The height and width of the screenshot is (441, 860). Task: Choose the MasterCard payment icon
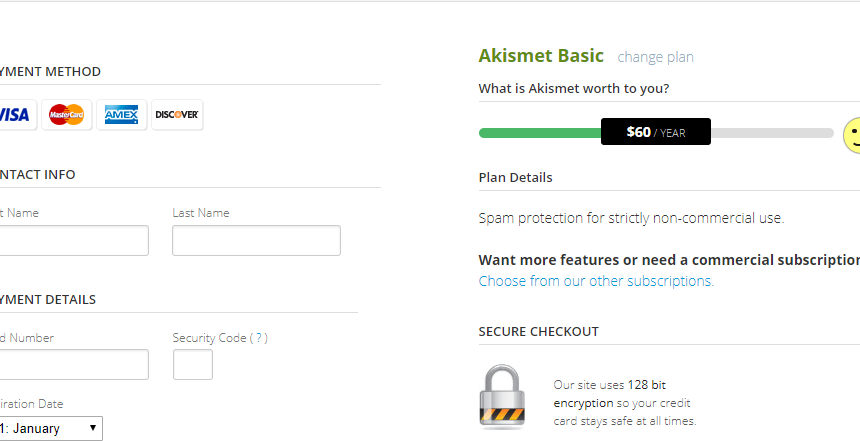coord(66,115)
